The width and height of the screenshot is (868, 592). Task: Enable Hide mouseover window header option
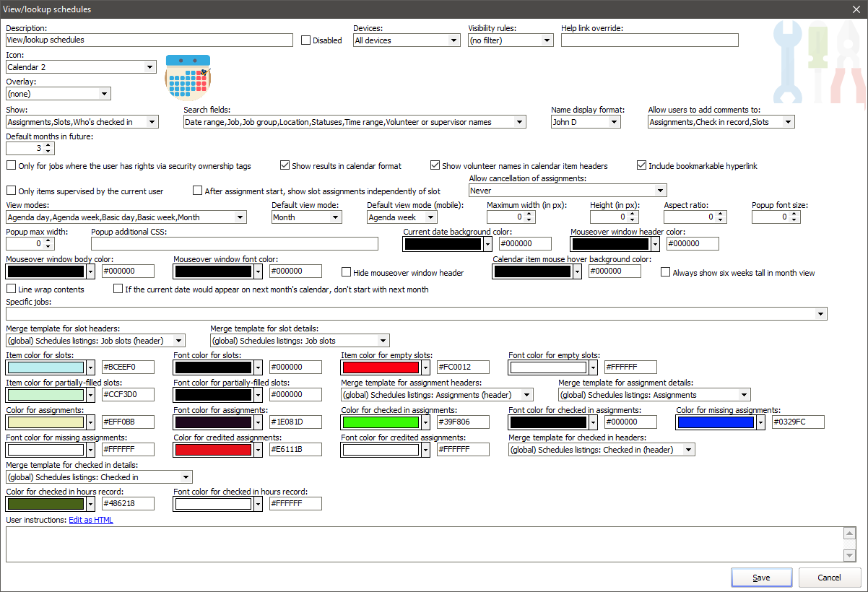[347, 273]
